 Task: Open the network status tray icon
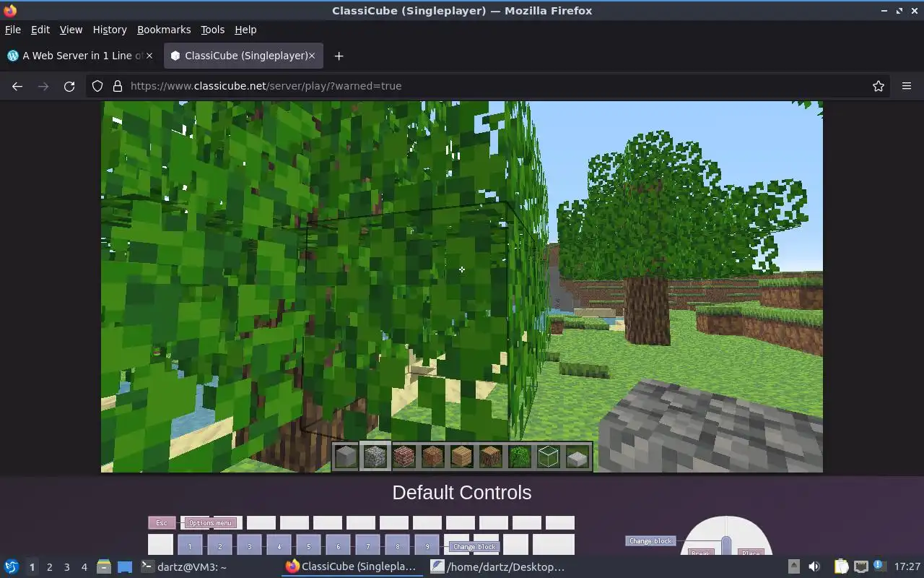tap(860, 567)
